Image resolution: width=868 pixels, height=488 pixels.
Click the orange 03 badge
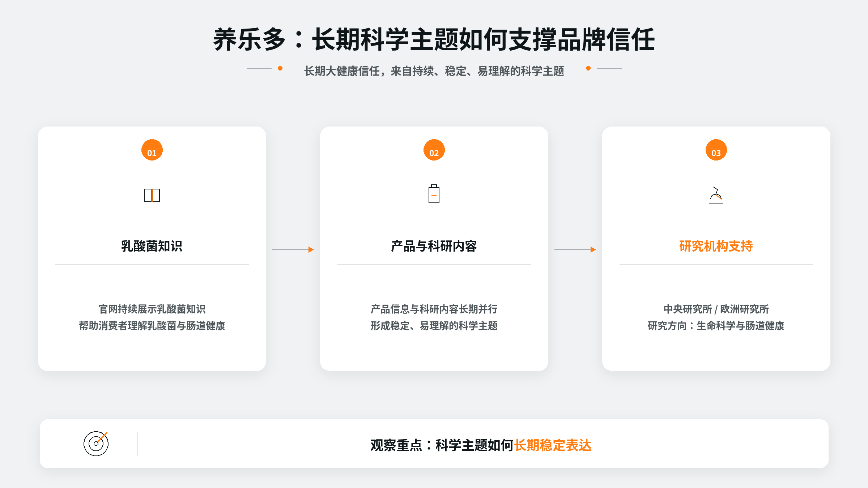[x=716, y=150]
